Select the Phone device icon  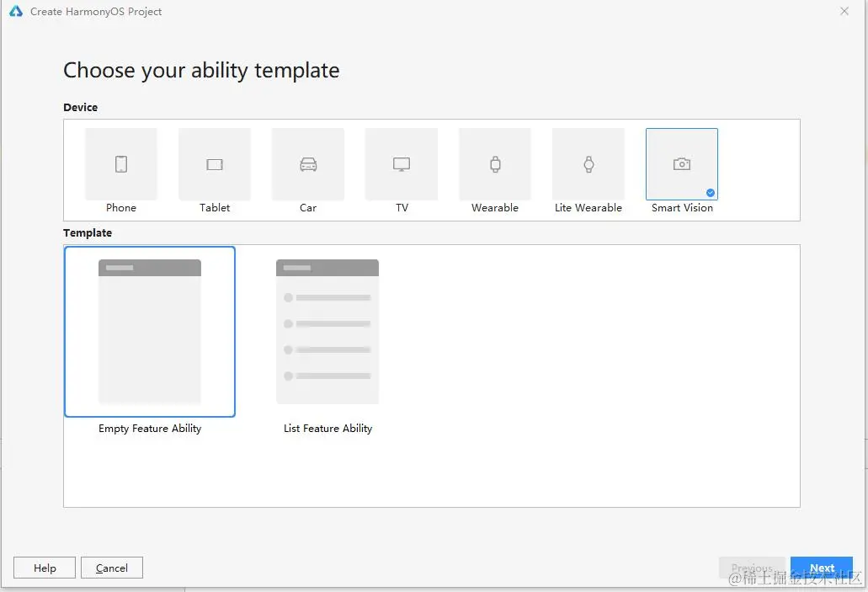pos(121,164)
